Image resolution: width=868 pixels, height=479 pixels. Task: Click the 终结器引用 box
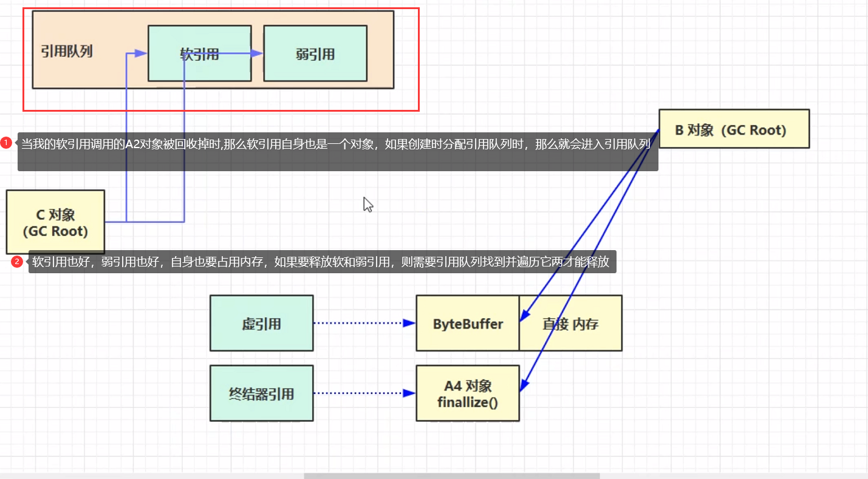pyautogui.click(x=262, y=393)
